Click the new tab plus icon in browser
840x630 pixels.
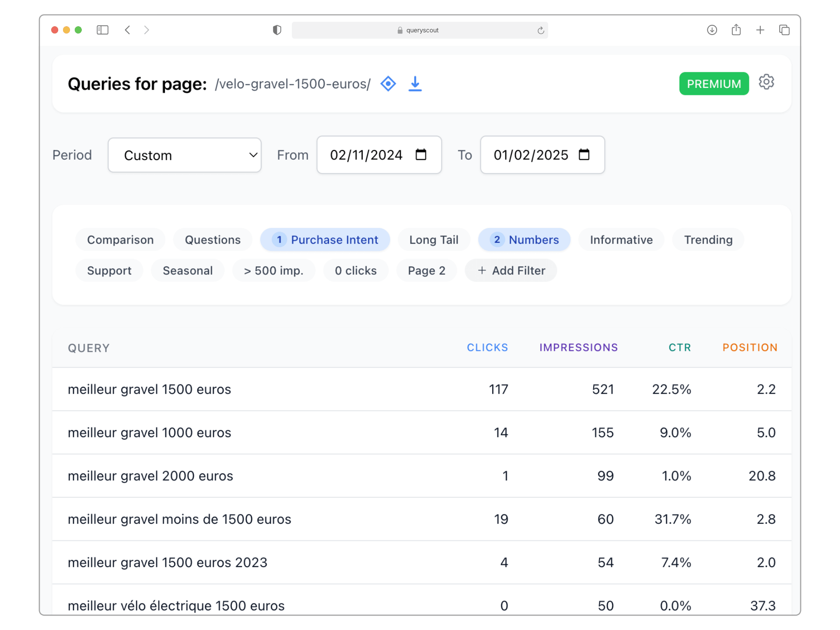click(x=760, y=31)
